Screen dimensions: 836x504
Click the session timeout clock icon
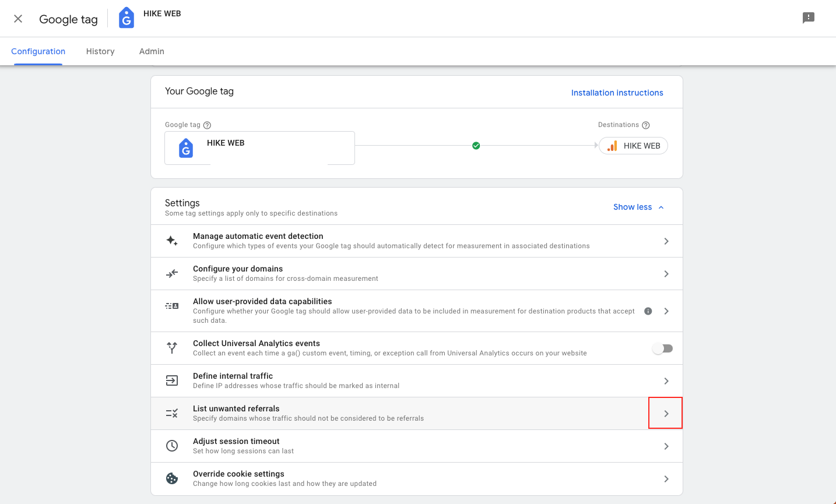[172, 446]
